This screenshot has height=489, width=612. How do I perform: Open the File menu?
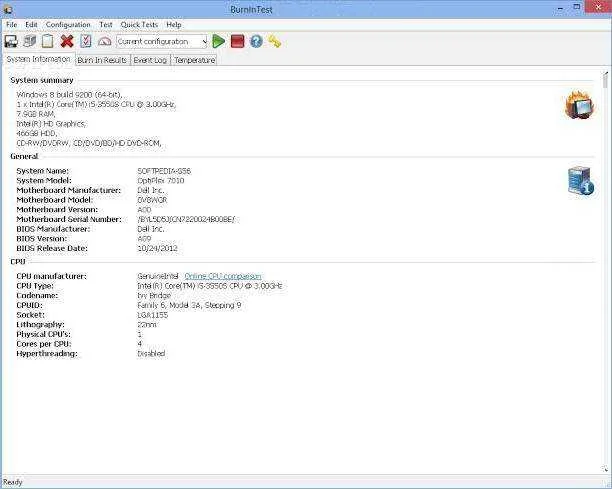[x=11, y=25]
